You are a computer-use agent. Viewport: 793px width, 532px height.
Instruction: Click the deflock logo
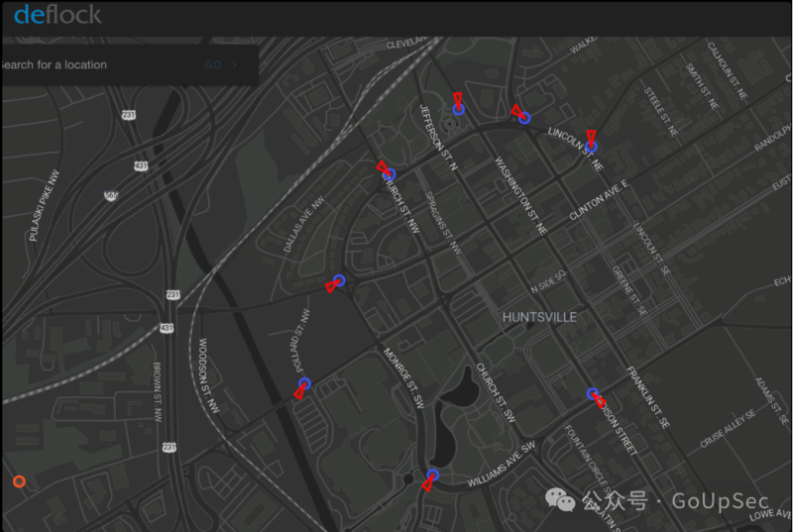(57, 15)
